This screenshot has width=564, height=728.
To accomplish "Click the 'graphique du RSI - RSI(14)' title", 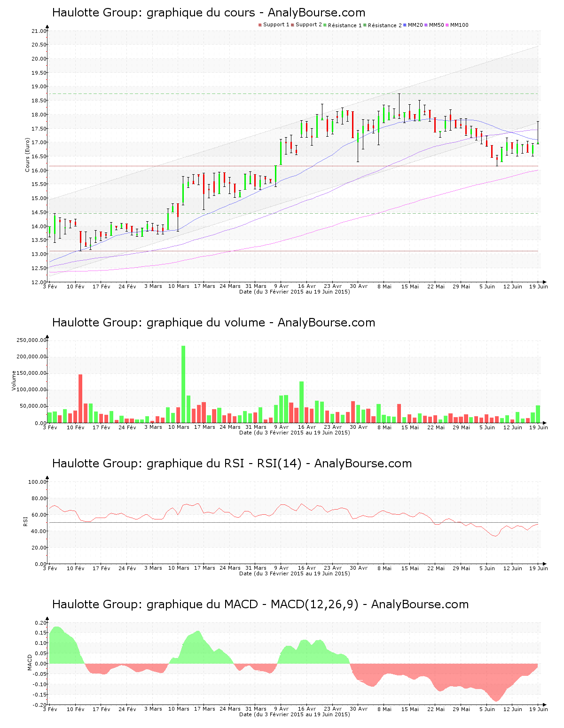I will pyautogui.click(x=232, y=464).
